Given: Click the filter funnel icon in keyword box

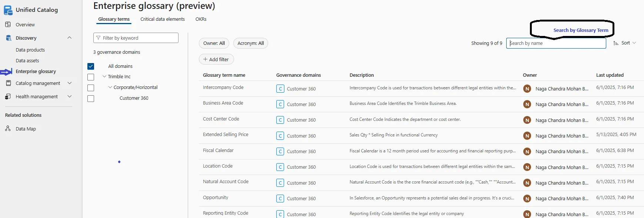Looking at the screenshot, I should [98, 38].
